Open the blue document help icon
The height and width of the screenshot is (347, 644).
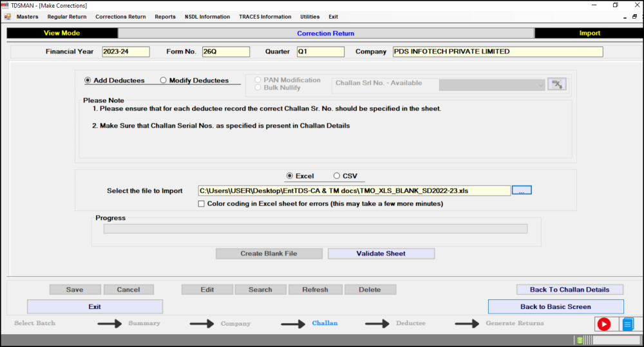coord(628,324)
